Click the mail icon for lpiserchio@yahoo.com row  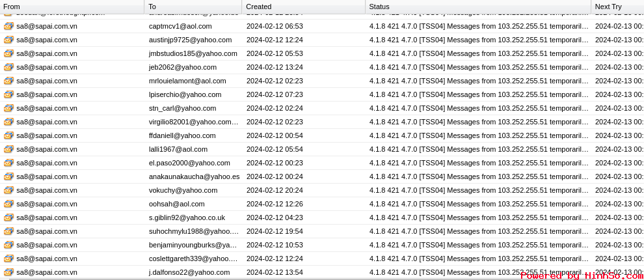click(x=8, y=94)
